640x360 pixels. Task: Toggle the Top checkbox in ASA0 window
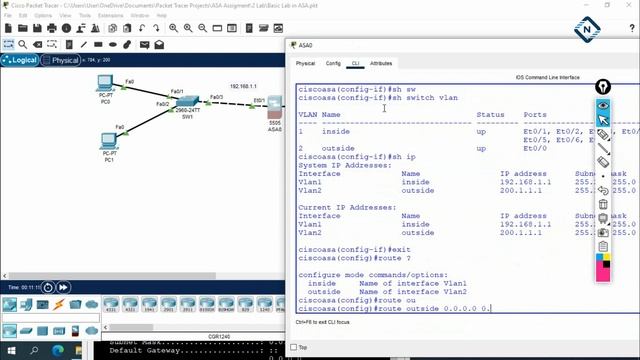[x=293, y=347]
